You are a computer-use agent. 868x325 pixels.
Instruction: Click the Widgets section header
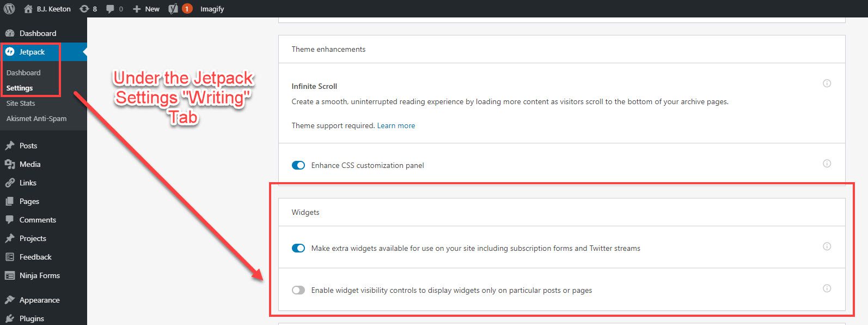pyautogui.click(x=305, y=212)
